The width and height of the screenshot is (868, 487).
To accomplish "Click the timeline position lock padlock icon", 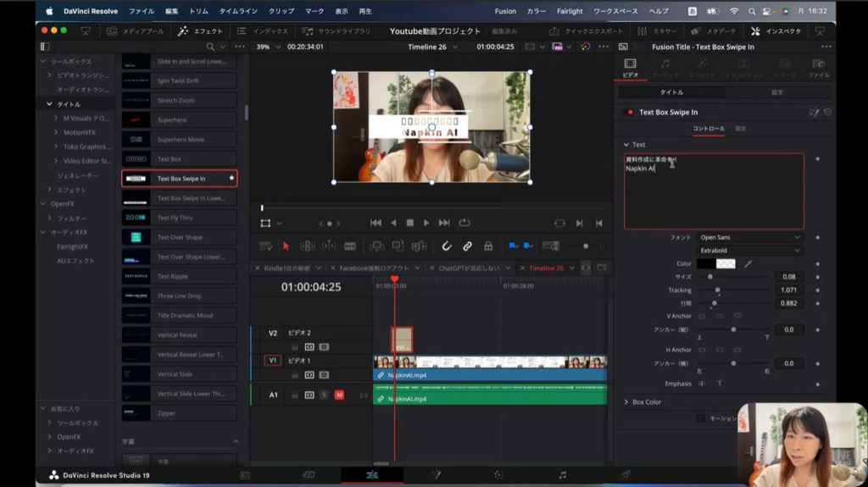I will pos(488,246).
